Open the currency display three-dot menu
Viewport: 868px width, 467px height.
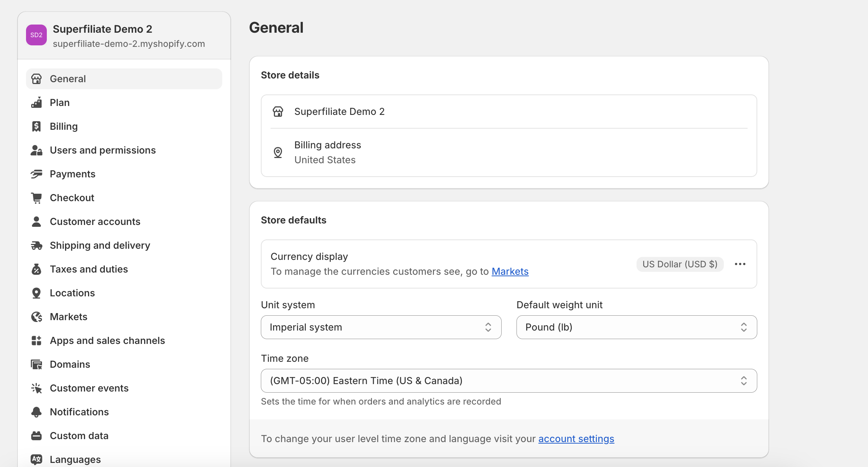pyautogui.click(x=740, y=264)
